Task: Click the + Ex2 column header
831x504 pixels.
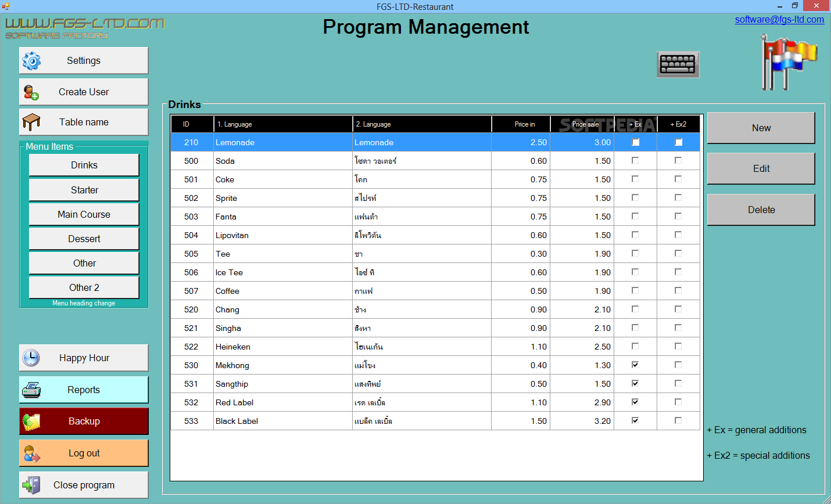Action: click(x=678, y=124)
